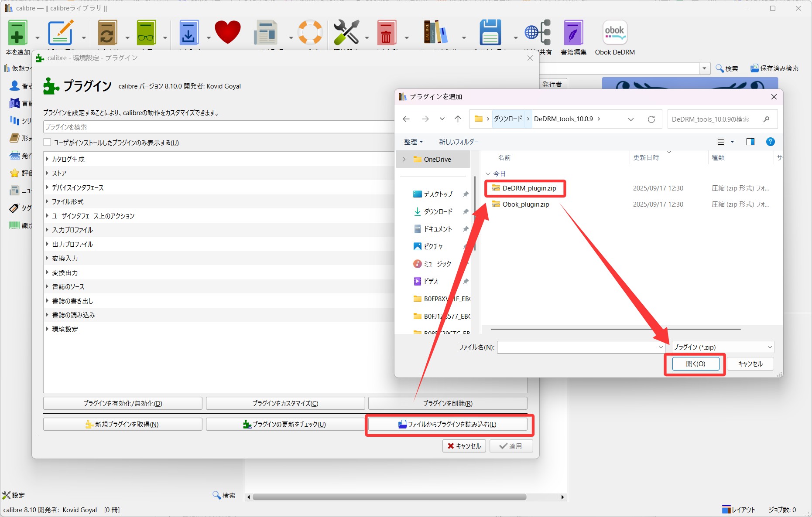812x517 pixels.
Task: Expand the OneDrive tree node
Action: point(404,160)
